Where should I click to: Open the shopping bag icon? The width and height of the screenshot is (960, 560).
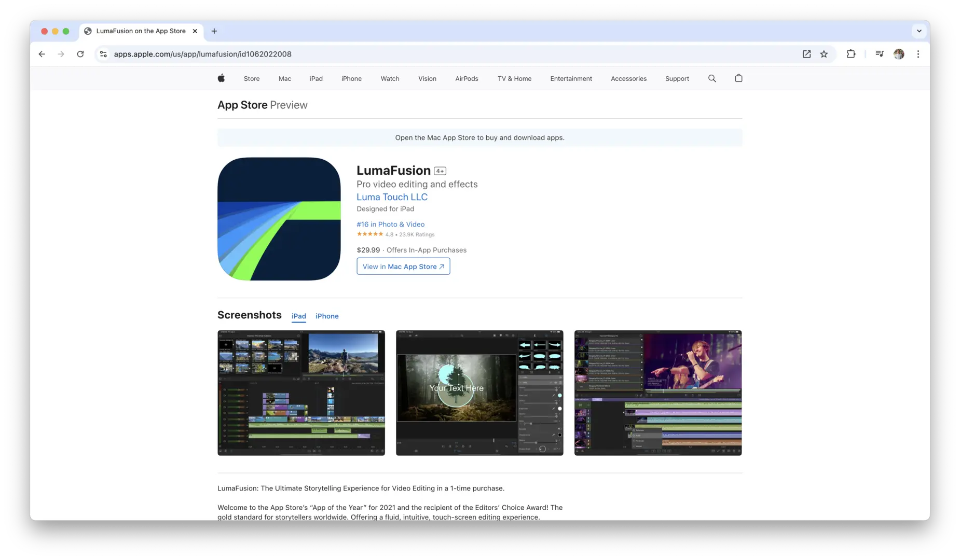[738, 78]
